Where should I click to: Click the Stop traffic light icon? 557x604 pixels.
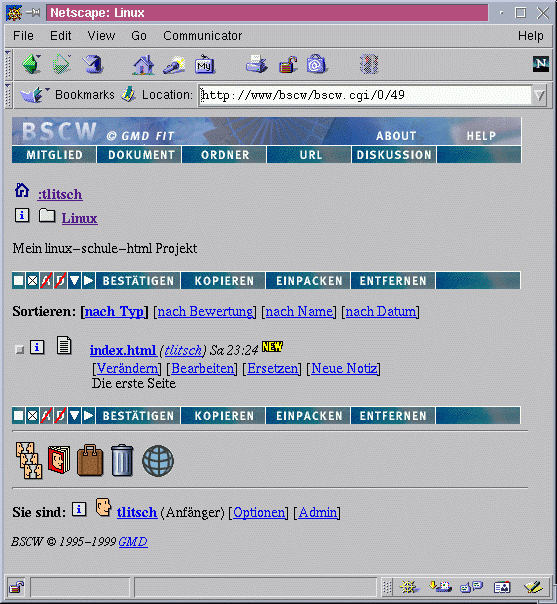tap(369, 64)
